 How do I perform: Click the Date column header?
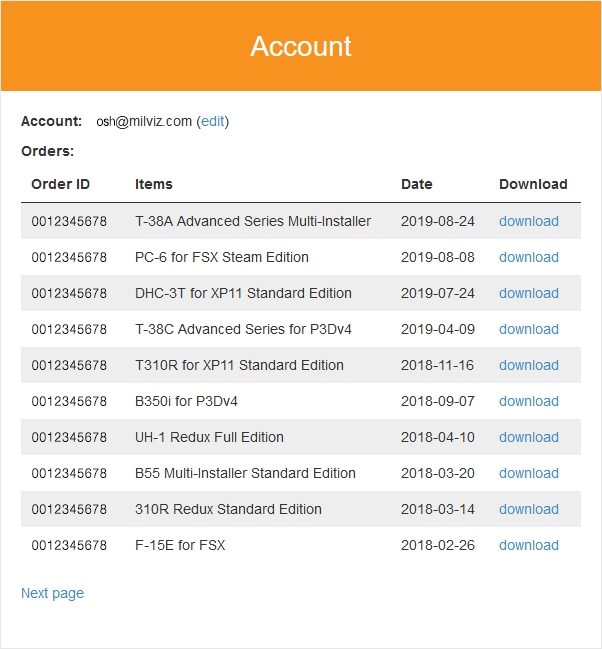click(x=416, y=184)
